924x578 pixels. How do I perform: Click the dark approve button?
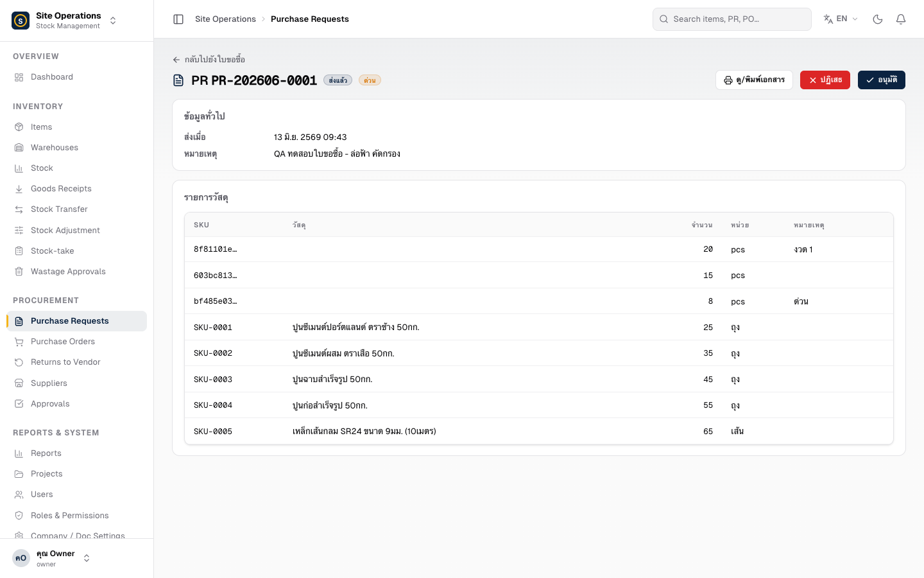click(881, 80)
